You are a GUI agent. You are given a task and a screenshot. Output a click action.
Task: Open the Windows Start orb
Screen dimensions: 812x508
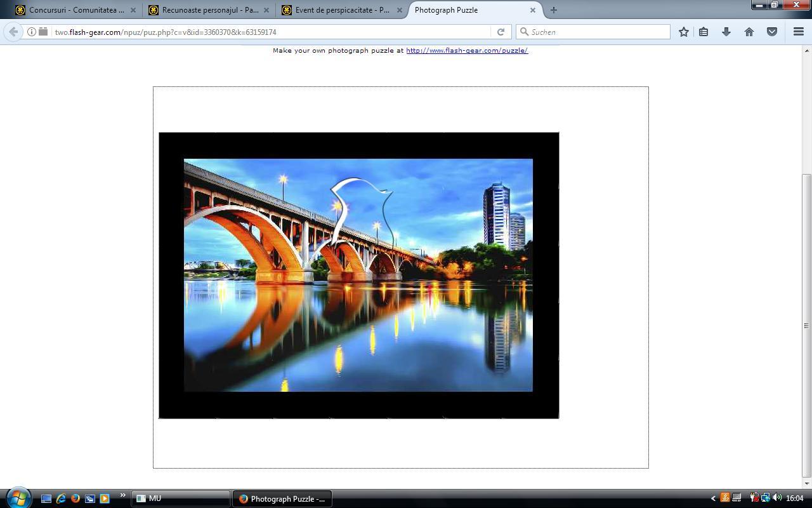click(18, 498)
